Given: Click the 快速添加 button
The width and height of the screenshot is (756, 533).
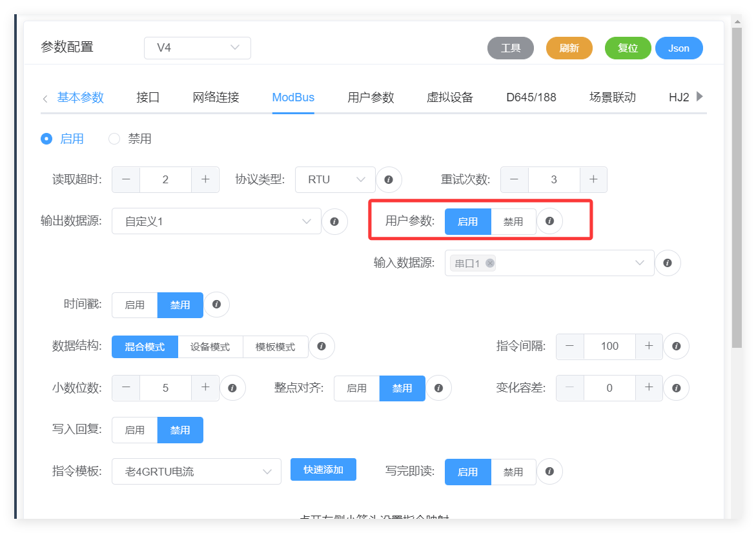Looking at the screenshot, I should tap(323, 469).
